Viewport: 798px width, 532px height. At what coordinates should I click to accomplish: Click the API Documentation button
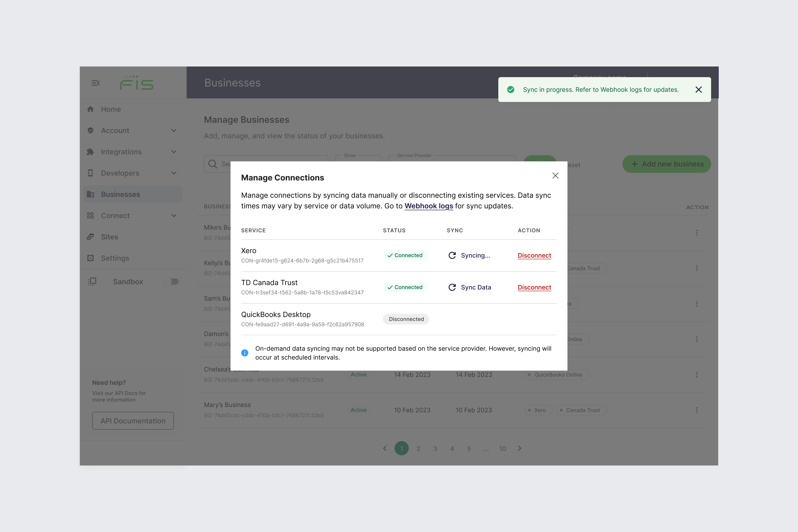coord(133,421)
